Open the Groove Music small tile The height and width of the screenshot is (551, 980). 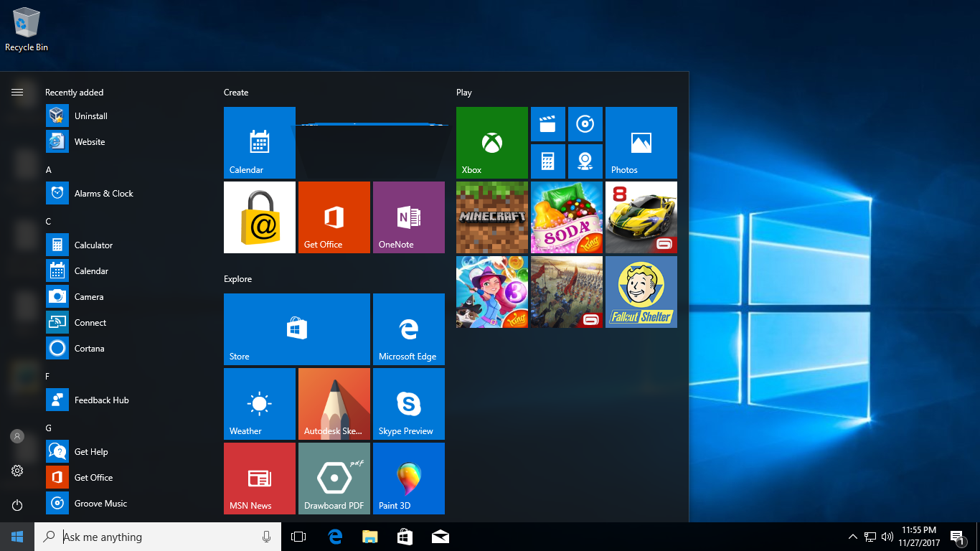pyautogui.click(x=585, y=124)
